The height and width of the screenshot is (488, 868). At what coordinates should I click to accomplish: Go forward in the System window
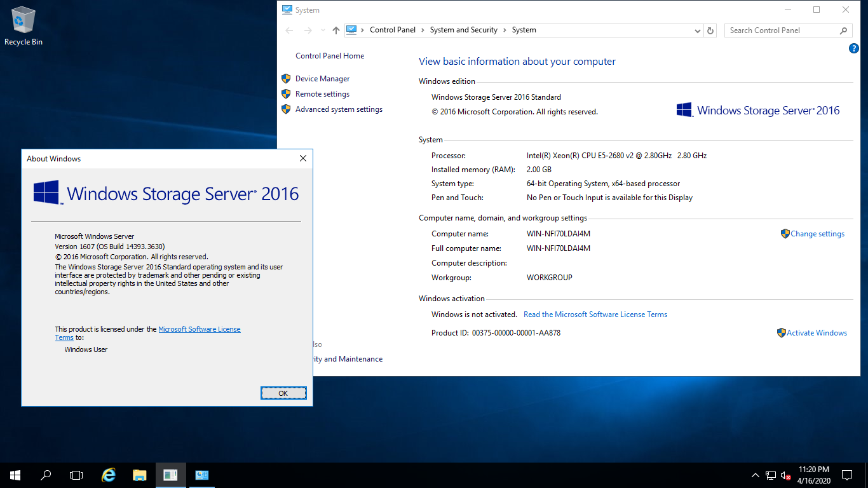[308, 30]
